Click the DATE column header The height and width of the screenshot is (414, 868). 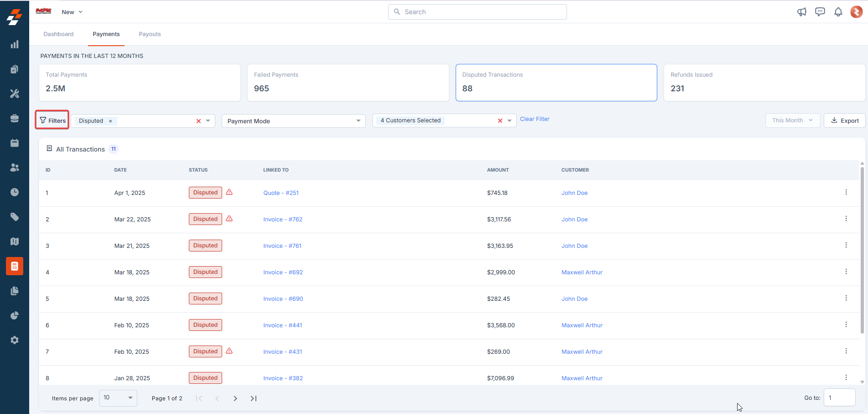(120, 170)
